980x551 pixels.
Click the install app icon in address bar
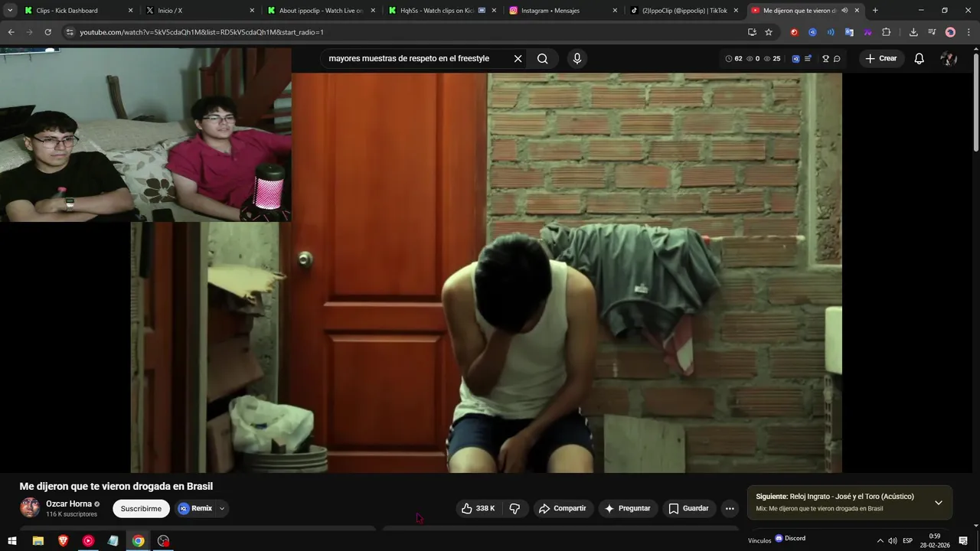752,32
